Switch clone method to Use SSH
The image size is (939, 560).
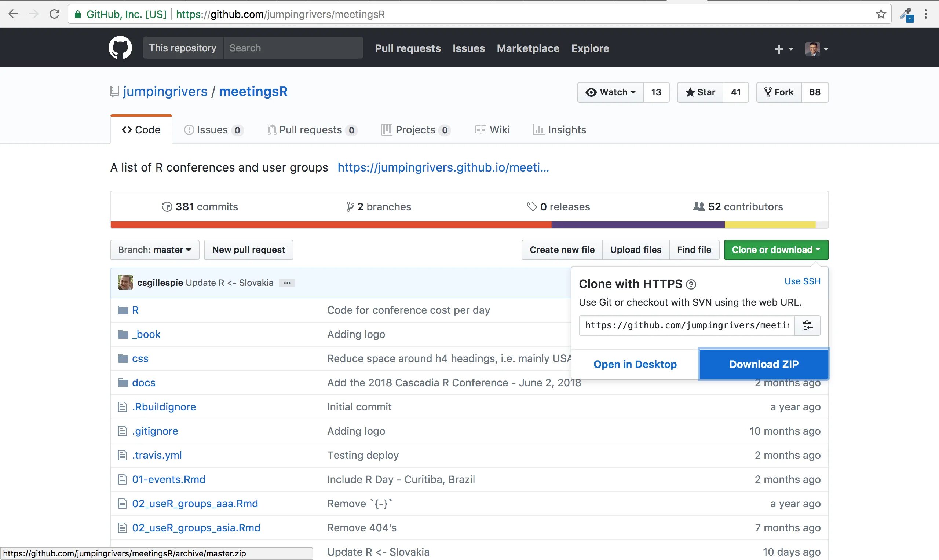click(802, 281)
